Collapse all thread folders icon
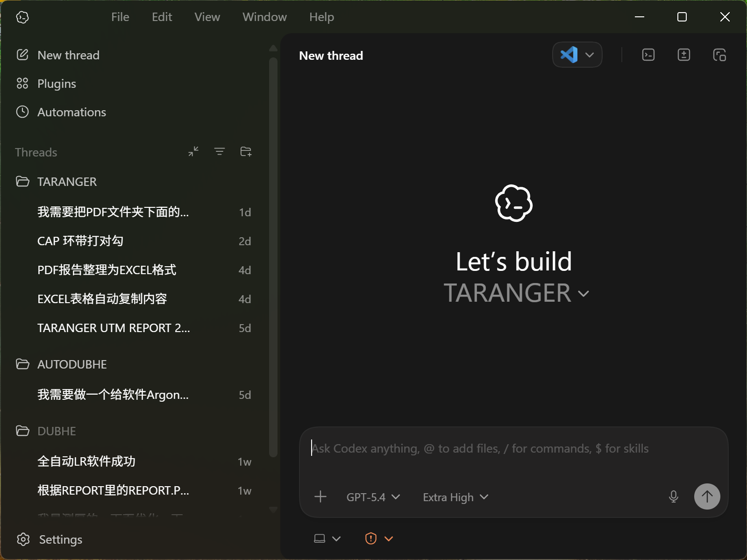Image resolution: width=747 pixels, height=560 pixels. [x=193, y=152]
